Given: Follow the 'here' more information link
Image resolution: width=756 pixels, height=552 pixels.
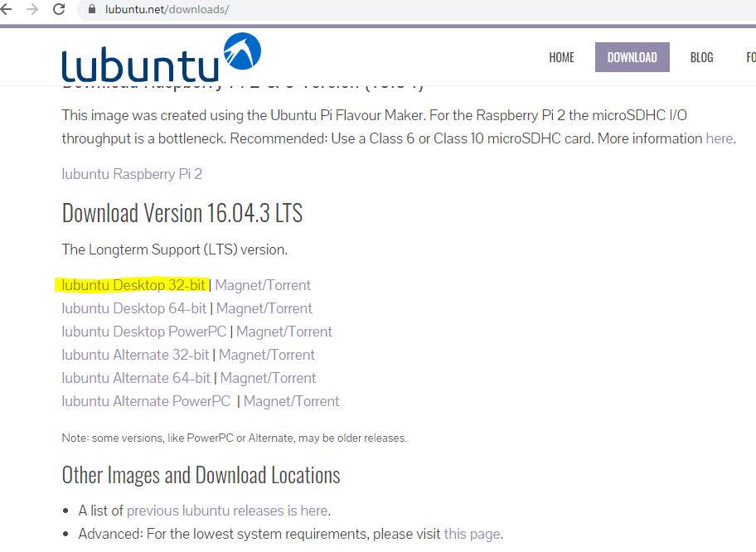Looking at the screenshot, I should coord(719,139).
